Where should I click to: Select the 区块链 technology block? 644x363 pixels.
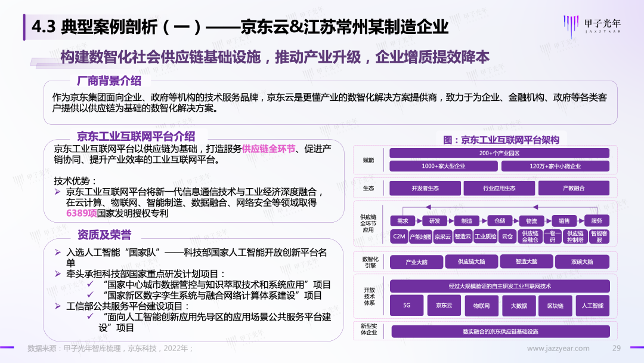click(555, 306)
